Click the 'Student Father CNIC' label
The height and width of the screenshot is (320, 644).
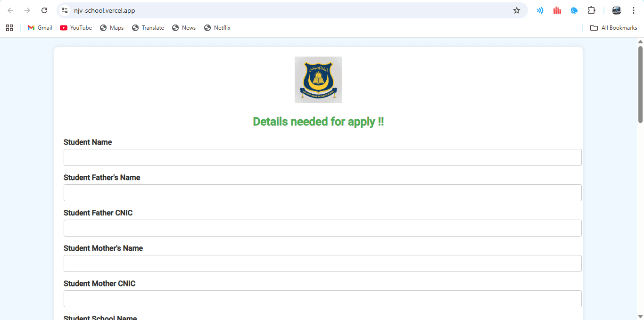[x=98, y=213]
